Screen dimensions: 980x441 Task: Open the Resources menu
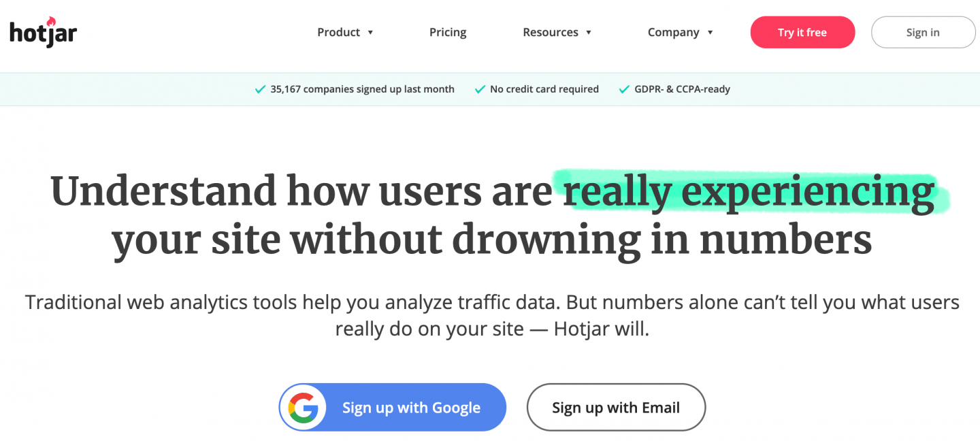551,32
